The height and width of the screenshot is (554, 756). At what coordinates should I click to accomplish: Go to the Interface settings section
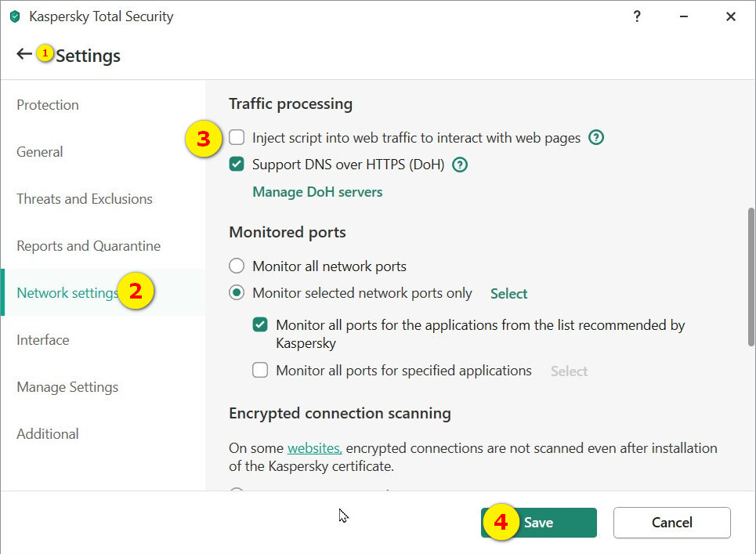click(x=43, y=340)
